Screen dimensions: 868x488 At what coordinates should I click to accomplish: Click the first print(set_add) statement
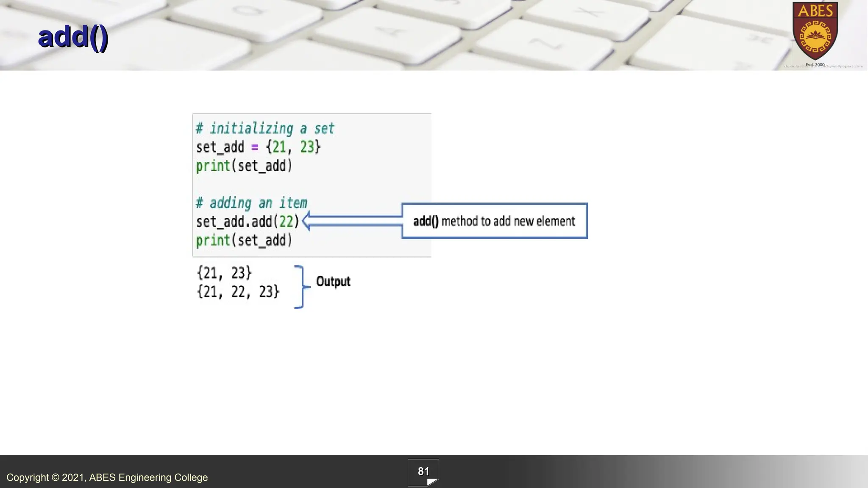point(244,166)
